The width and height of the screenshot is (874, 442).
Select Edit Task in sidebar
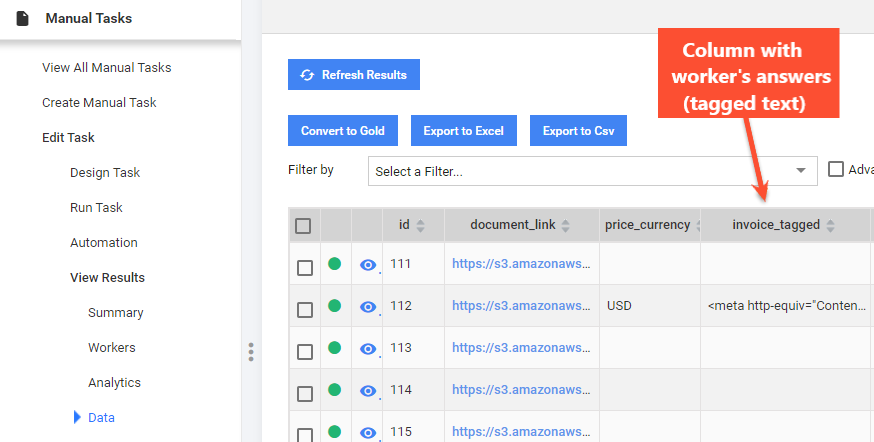pyautogui.click(x=68, y=138)
